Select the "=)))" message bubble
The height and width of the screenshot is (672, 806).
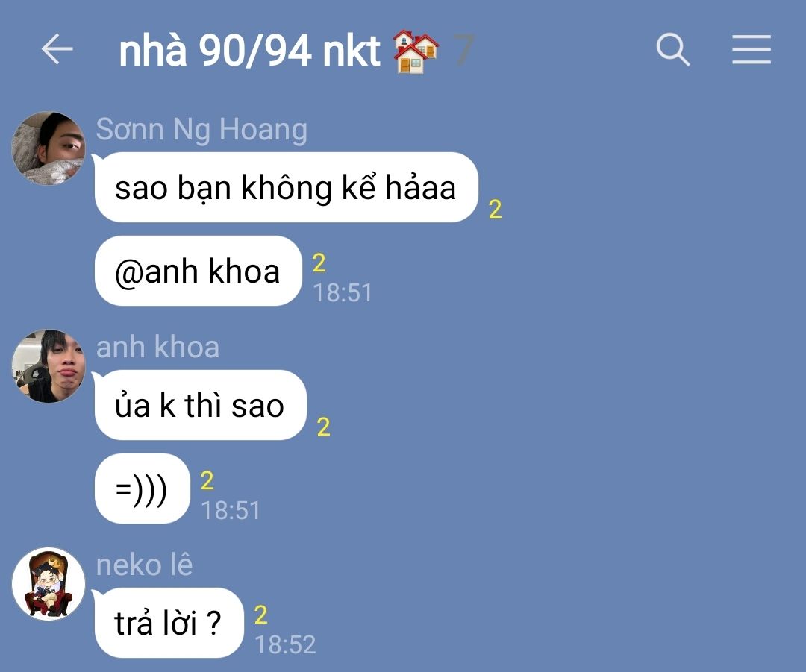(x=143, y=489)
